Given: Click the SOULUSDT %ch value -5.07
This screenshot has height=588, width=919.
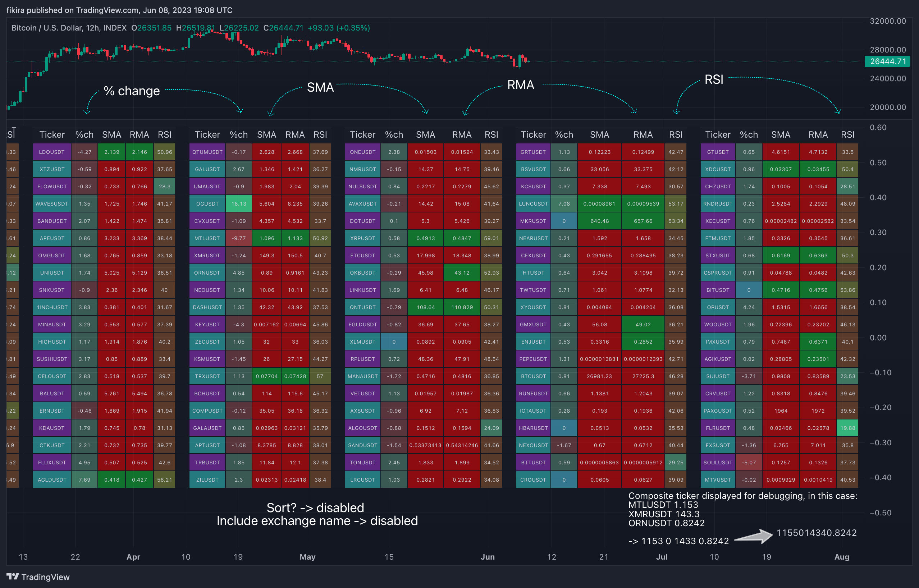Looking at the screenshot, I should coord(749,462).
